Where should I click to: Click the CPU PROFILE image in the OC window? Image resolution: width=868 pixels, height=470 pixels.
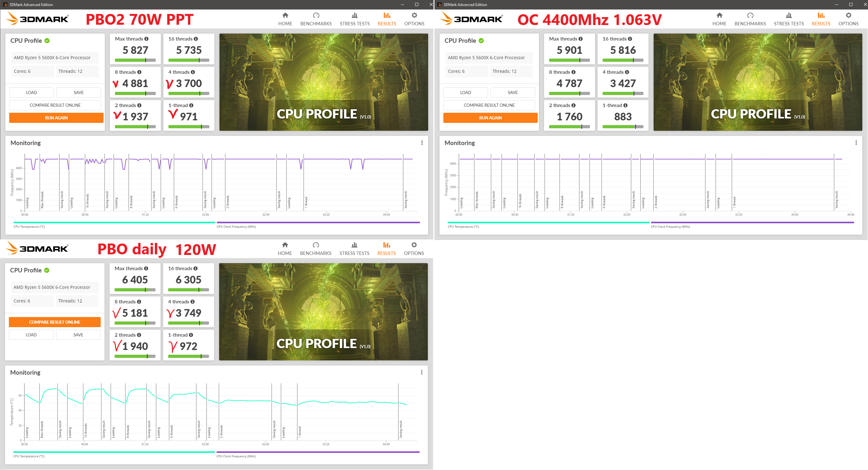click(757, 82)
